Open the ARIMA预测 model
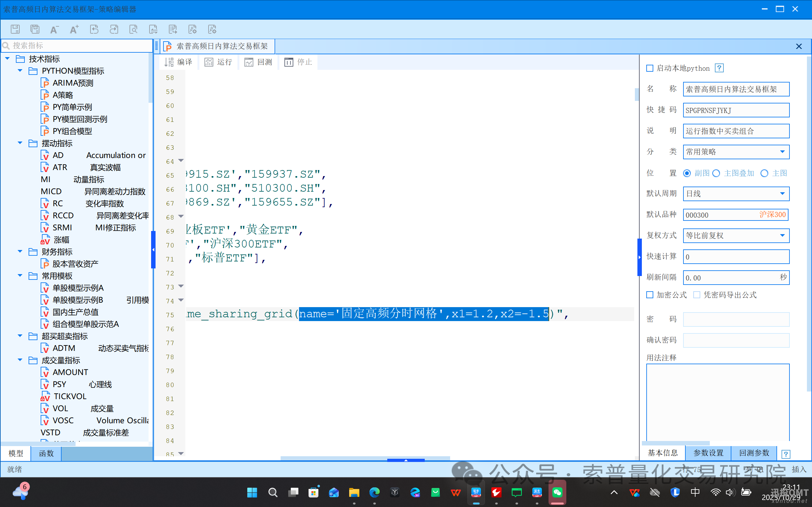Image resolution: width=812 pixels, height=507 pixels. (73, 83)
